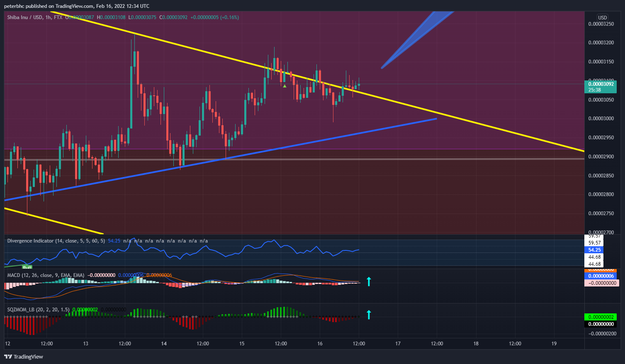Click the 25:38 countdown under the current price
This screenshot has height=364, width=625.
tap(594, 90)
